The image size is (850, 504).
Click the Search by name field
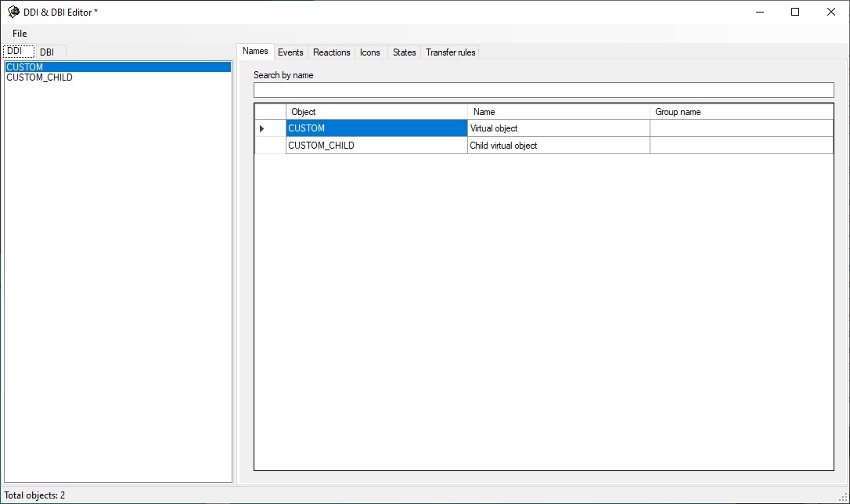click(x=543, y=90)
